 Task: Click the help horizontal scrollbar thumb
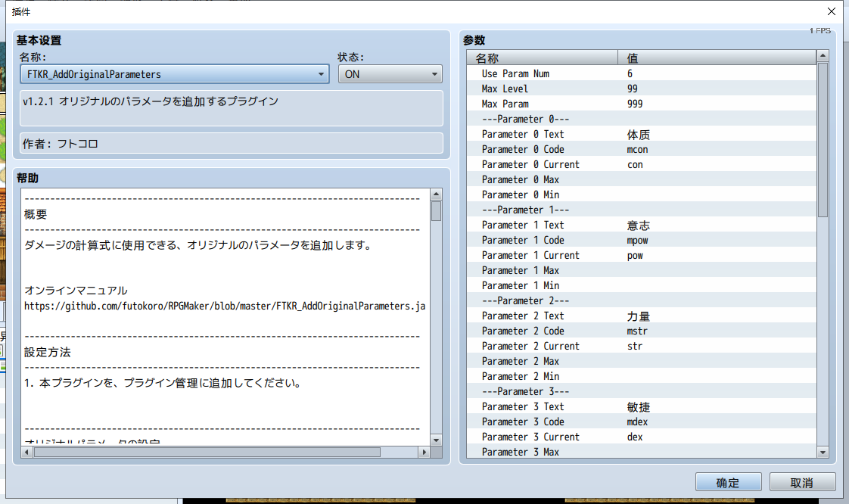coord(207,452)
